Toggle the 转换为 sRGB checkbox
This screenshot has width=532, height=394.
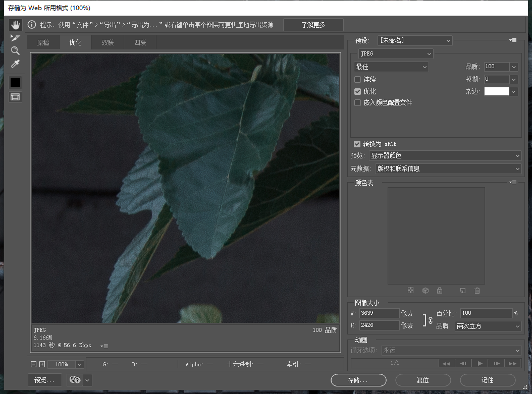pyautogui.click(x=357, y=144)
